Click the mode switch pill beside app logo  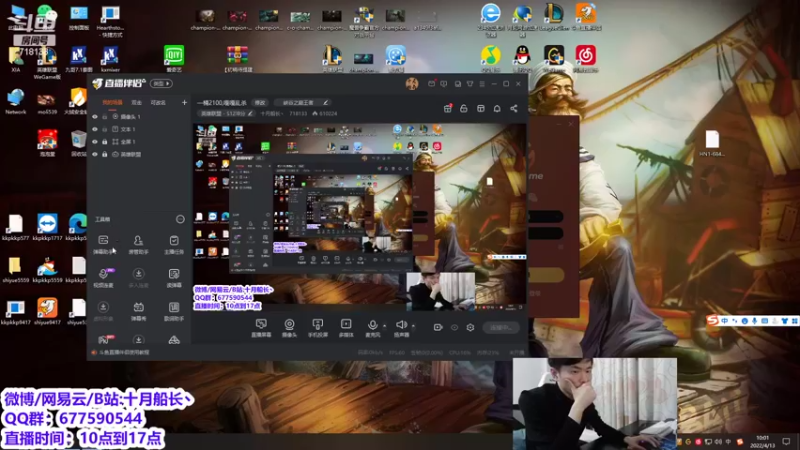[x=161, y=83]
